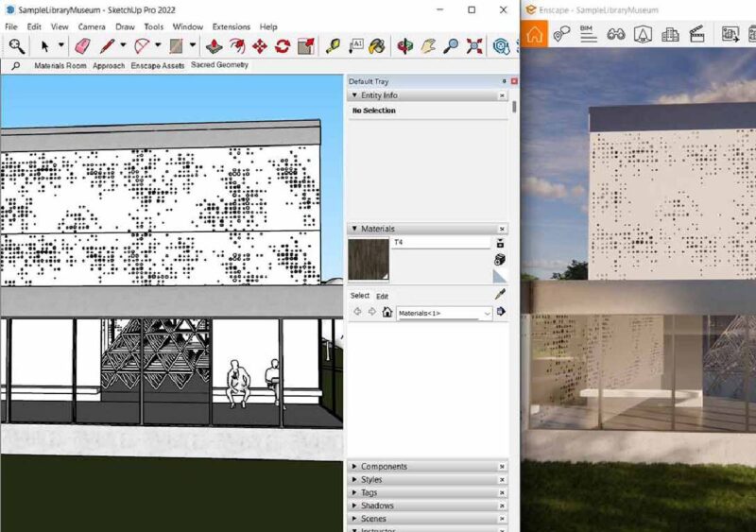
Task: Pick the Paint Bucket tool
Action: tap(377, 45)
